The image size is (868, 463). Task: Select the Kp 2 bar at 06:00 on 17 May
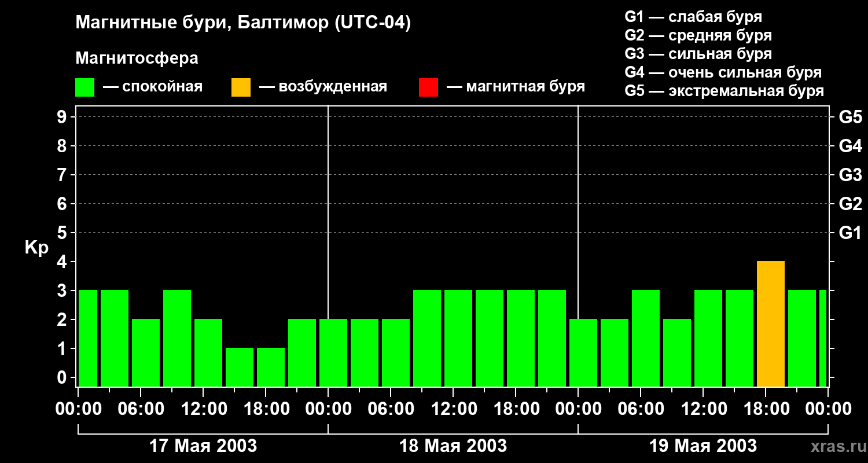click(146, 353)
